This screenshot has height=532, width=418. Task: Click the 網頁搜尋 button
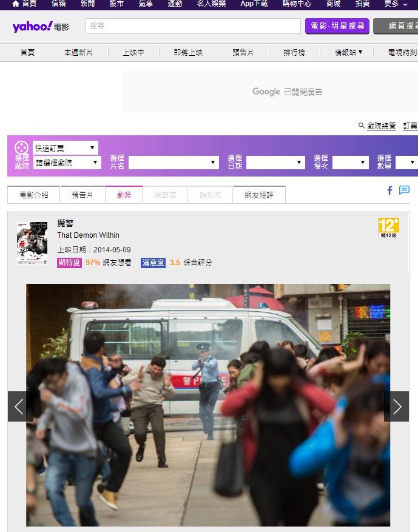[x=396, y=26]
